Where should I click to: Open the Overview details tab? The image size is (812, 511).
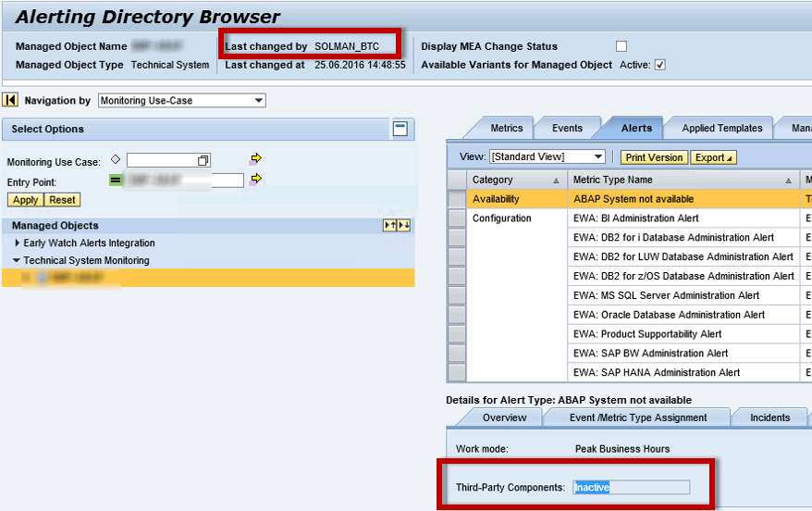click(x=504, y=418)
